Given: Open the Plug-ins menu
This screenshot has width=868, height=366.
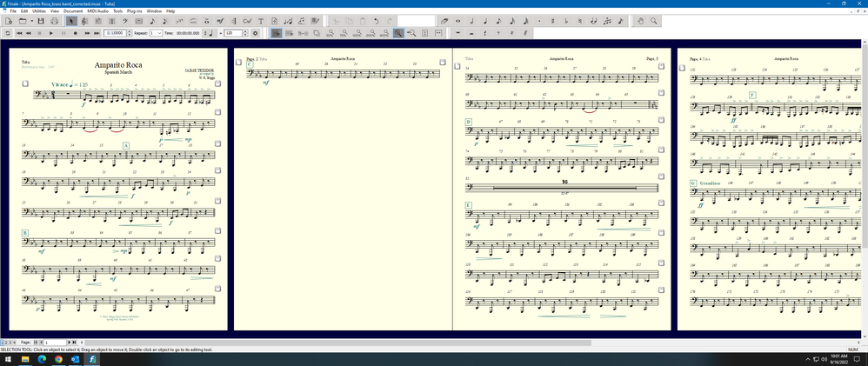Looking at the screenshot, I should point(134,11).
